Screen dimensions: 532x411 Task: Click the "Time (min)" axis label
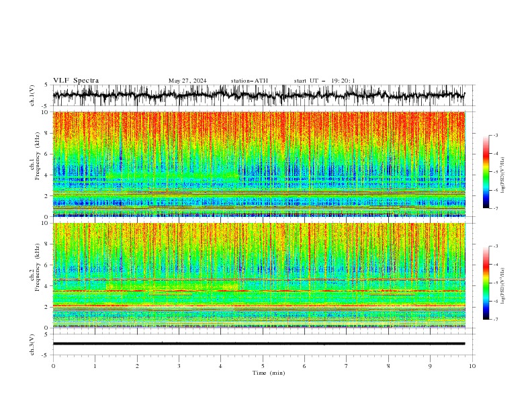click(269, 373)
